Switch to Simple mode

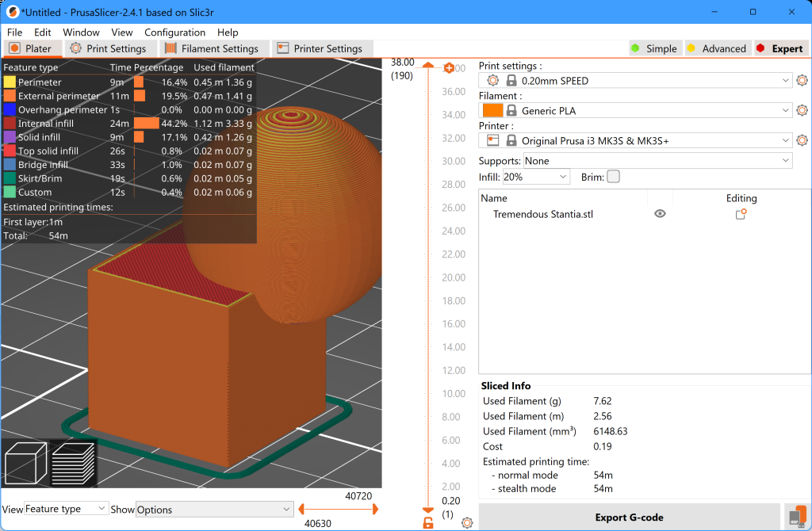654,48
